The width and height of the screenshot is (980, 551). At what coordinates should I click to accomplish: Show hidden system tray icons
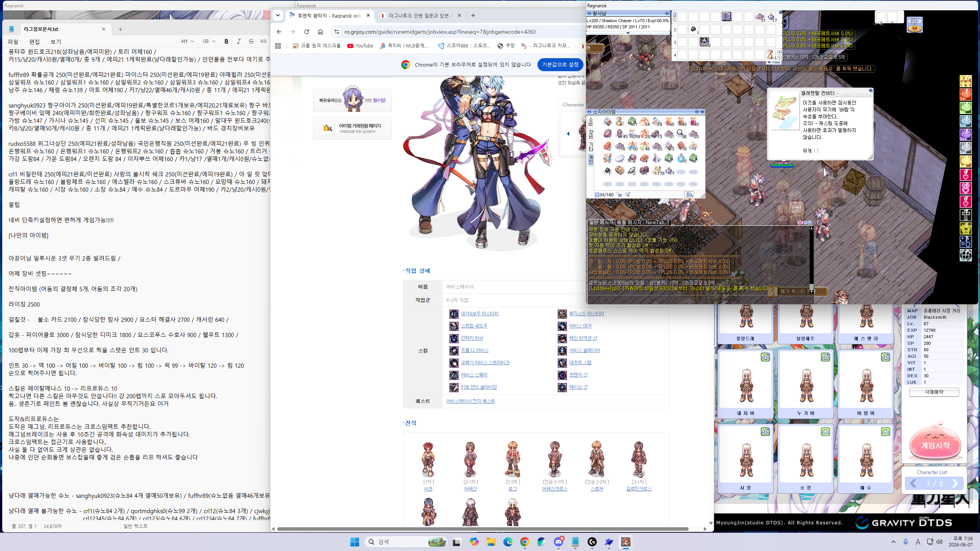click(893, 542)
